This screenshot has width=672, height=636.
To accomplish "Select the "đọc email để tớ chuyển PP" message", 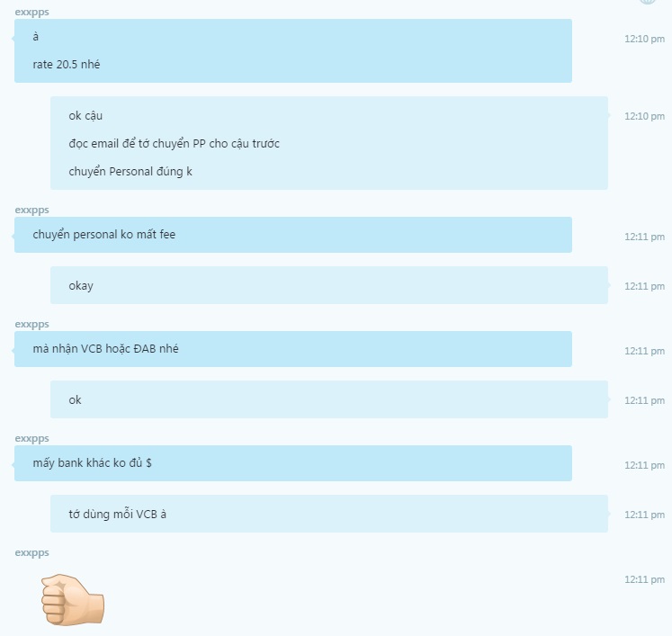I will (x=174, y=144).
